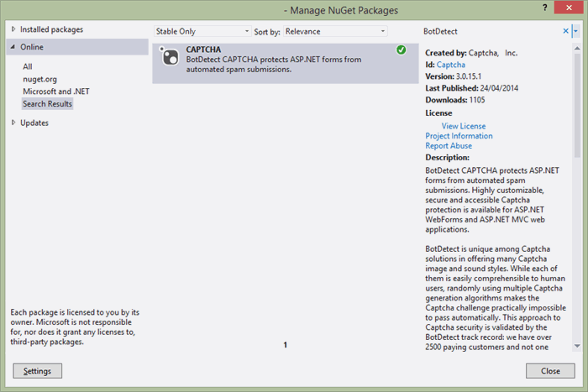Image resolution: width=588 pixels, height=392 pixels.
Task: Open the Project Information link
Action: click(459, 136)
